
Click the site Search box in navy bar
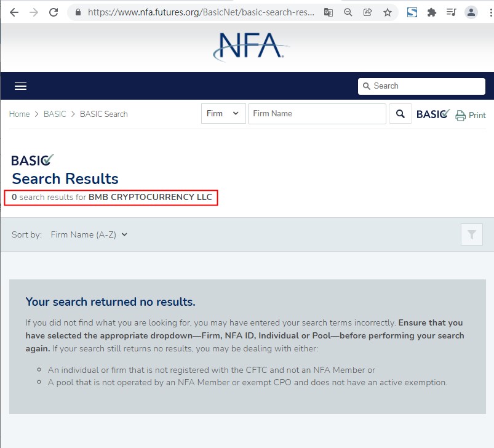pyautogui.click(x=421, y=86)
